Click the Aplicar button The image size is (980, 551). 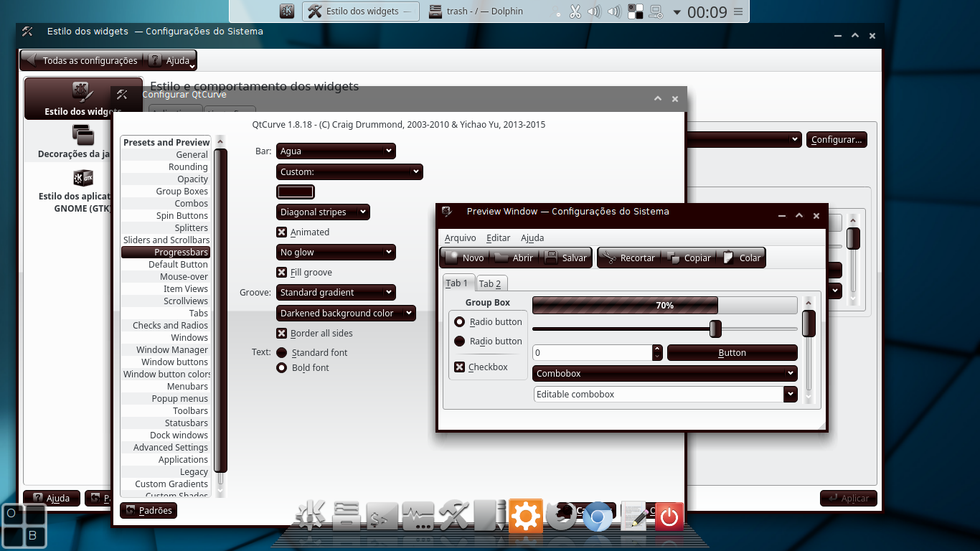click(848, 498)
